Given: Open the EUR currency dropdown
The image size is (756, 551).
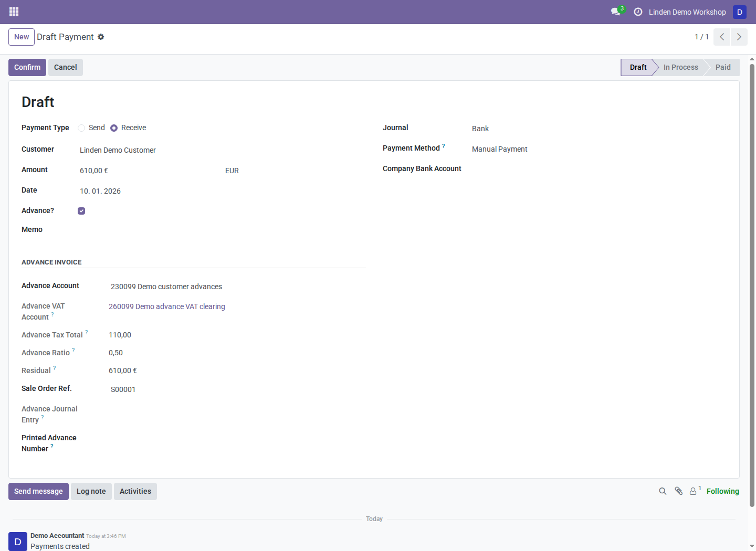Looking at the screenshot, I should [294, 171].
